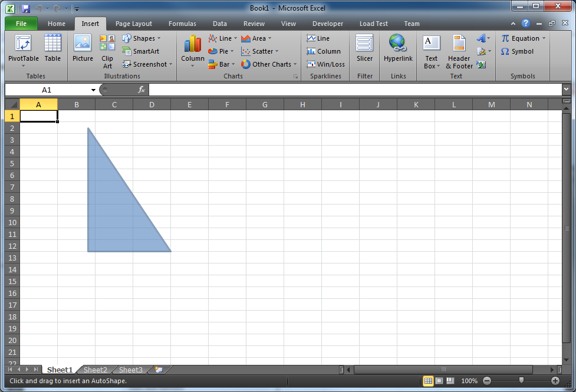
Task: Select the Sheet2 worksheet tab
Action: (x=95, y=370)
